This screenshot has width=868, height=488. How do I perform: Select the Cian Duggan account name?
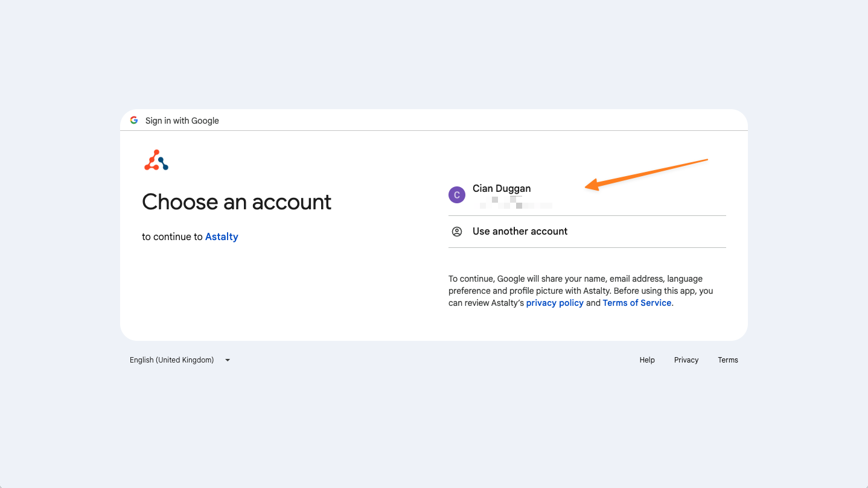502,189
